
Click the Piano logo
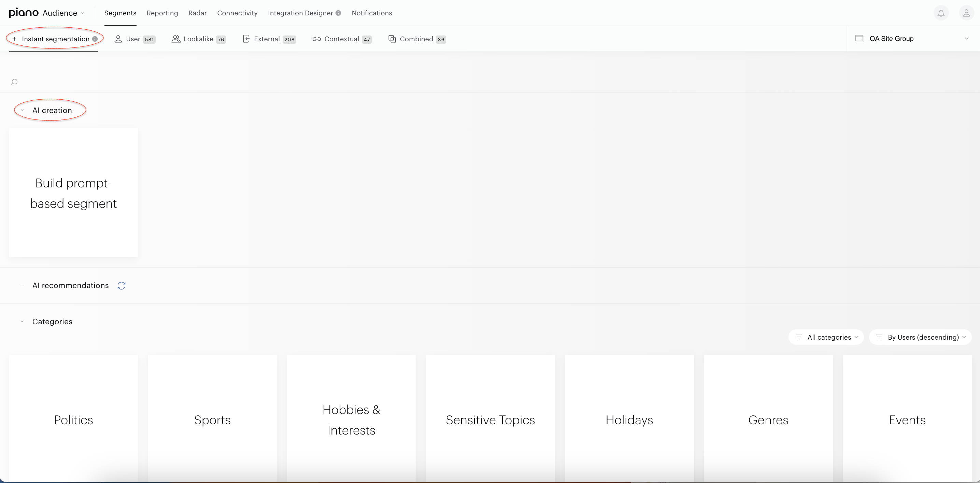(x=24, y=13)
